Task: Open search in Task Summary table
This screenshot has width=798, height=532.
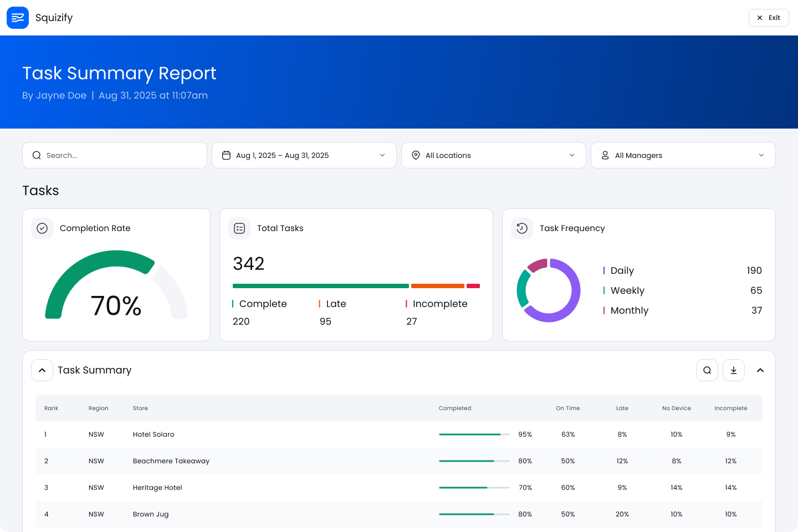Action: (707, 370)
